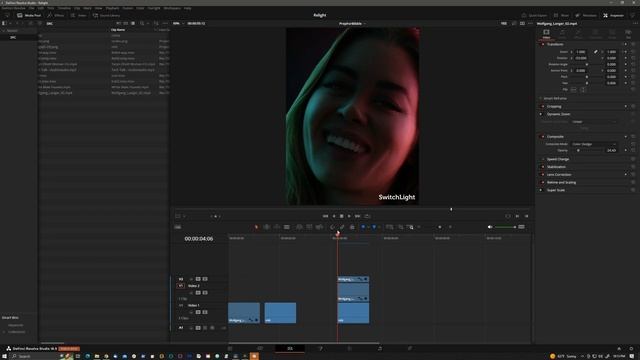Viewport: 640px width, 360px height.
Task: Open the Dynamic Zoom Ease dropdown
Action: coord(594,122)
